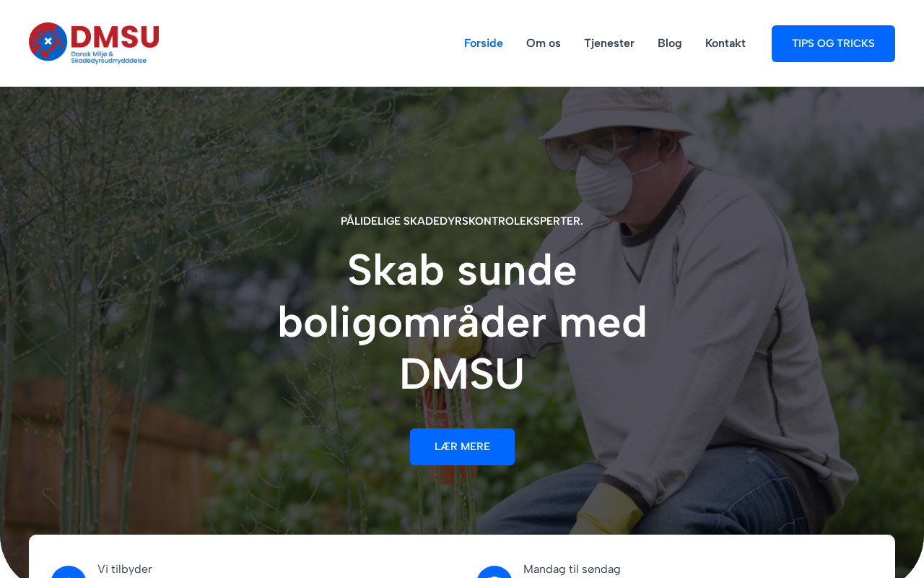Open the Tjenester menu
The image size is (924, 578).
[x=609, y=43]
